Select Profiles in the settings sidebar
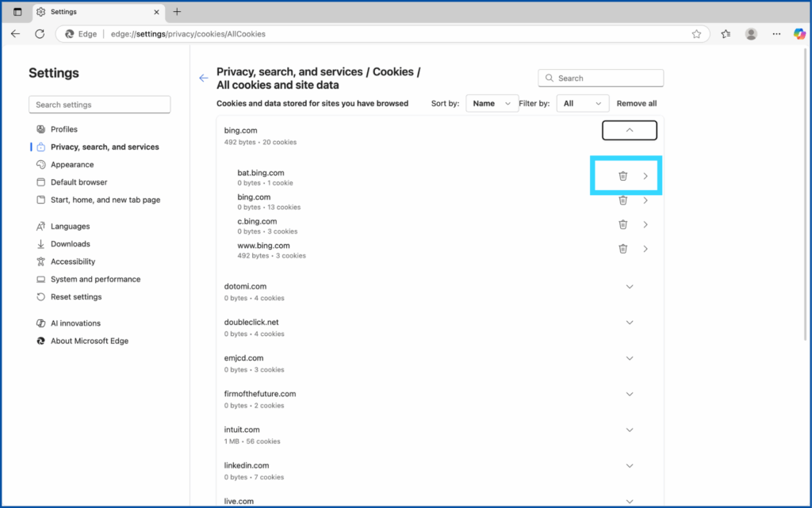Screen dimensions: 812x508 click(64, 129)
